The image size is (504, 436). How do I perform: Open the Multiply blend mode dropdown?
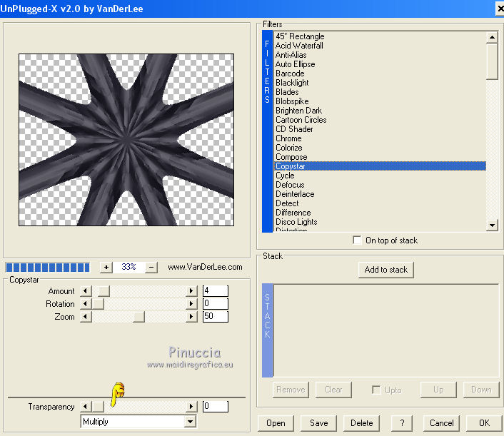coord(191,422)
